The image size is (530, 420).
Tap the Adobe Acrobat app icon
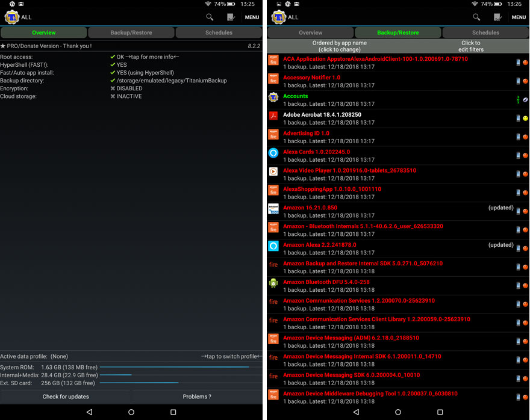[273, 116]
